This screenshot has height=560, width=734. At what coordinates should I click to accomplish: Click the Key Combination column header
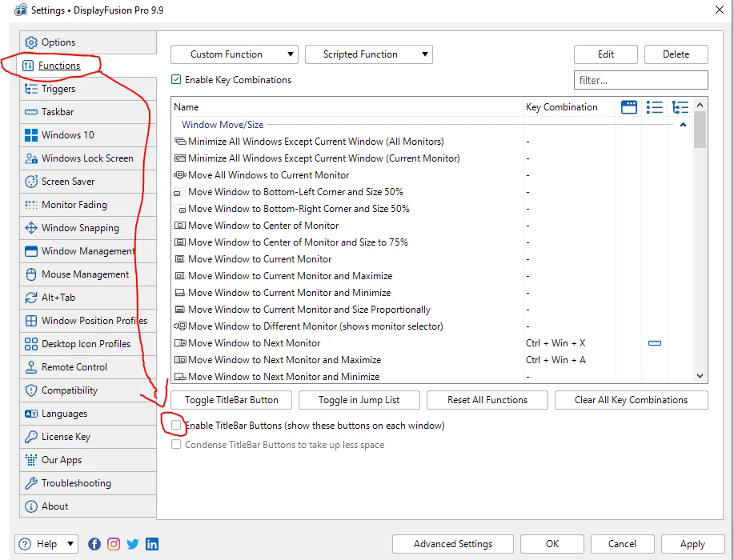(570, 107)
